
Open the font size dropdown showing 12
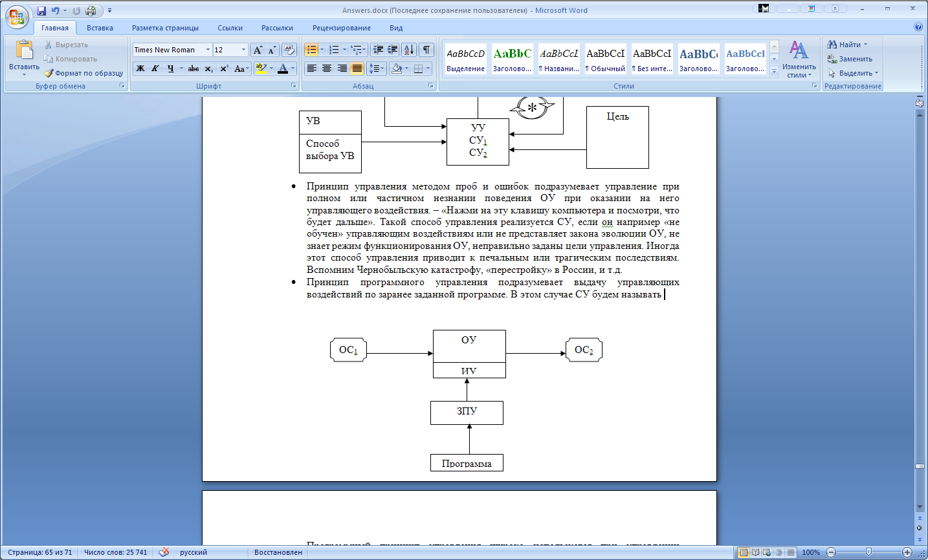[243, 50]
